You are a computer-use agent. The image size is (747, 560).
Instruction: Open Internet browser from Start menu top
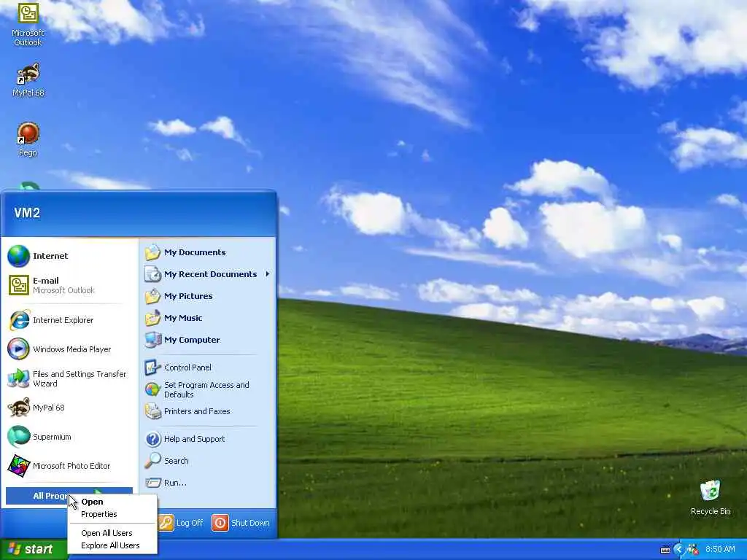click(x=69, y=256)
